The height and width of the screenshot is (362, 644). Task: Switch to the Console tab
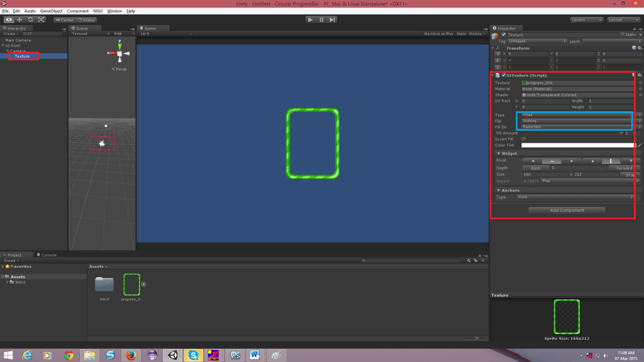tap(47, 255)
